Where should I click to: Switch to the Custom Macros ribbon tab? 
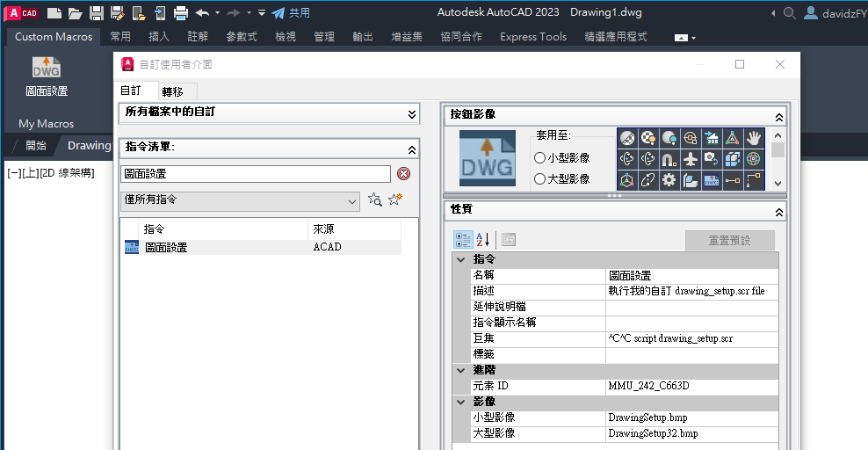(x=54, y=37)
